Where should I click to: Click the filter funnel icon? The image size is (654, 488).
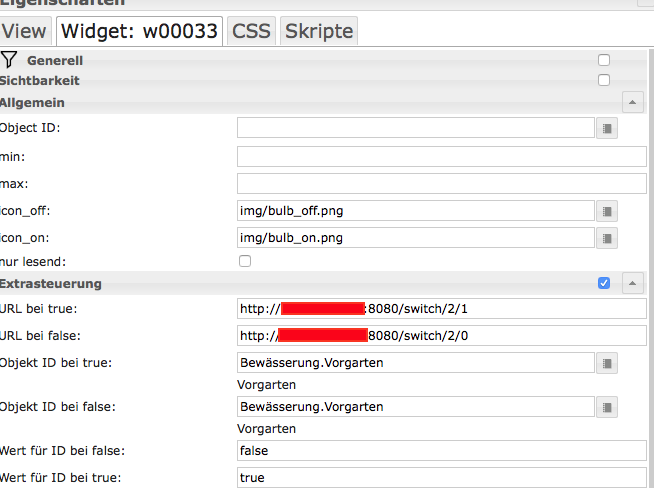[x=10, y=61]
